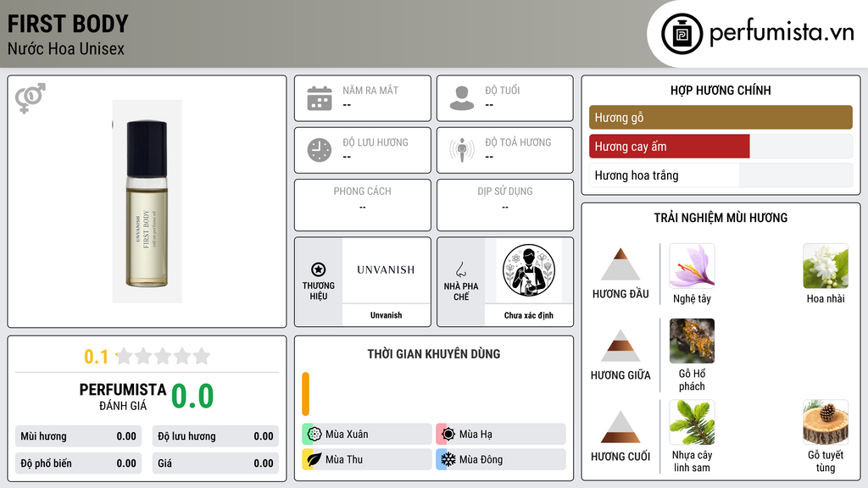Image resolution: width=868 pixels, height=488 pixels.
Task: Select the Mùa Thu season label
Action: [344, 459]
